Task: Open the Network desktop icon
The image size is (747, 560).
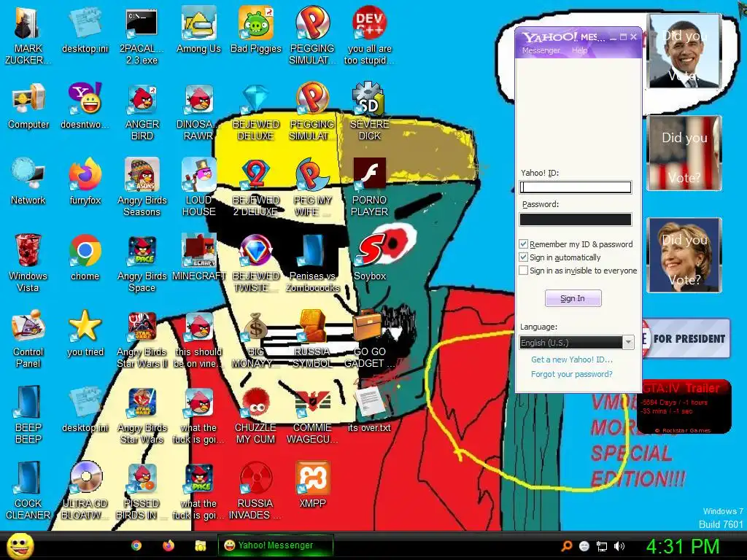Action: tap(28, 182)
